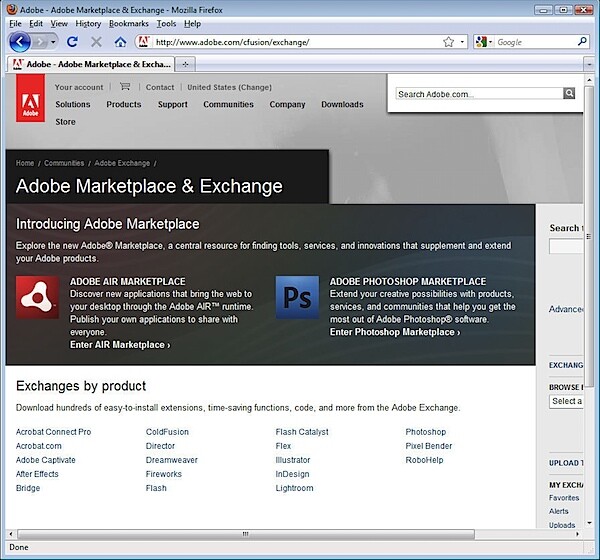Click the Firefox icon in title bar
The image size is (600, 560).
tap(12, 9)
